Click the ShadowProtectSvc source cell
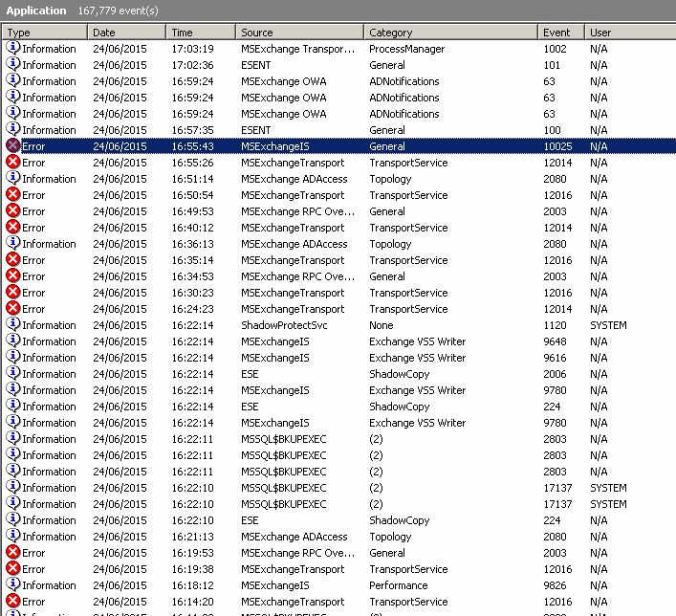Image resolution: width=676 pixels, height=616 pixels. pyautogui.click(x=284, y=325)
